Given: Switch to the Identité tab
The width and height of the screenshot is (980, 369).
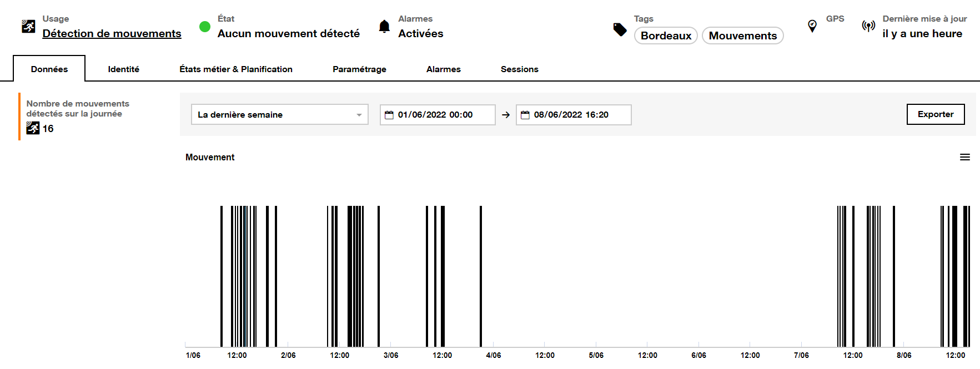Looking at the screenshot, I should click(123, 69).
